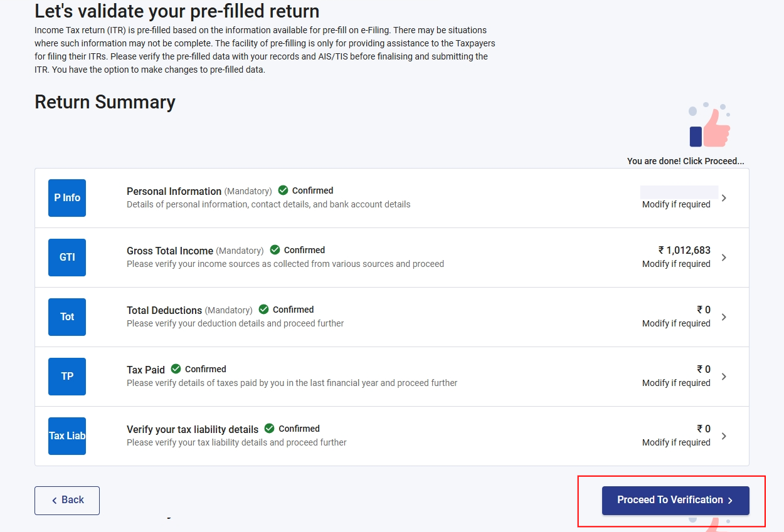Click the GTI blue tile icon
The width and height of the screenshot is (784, 532).
point(67,258)
